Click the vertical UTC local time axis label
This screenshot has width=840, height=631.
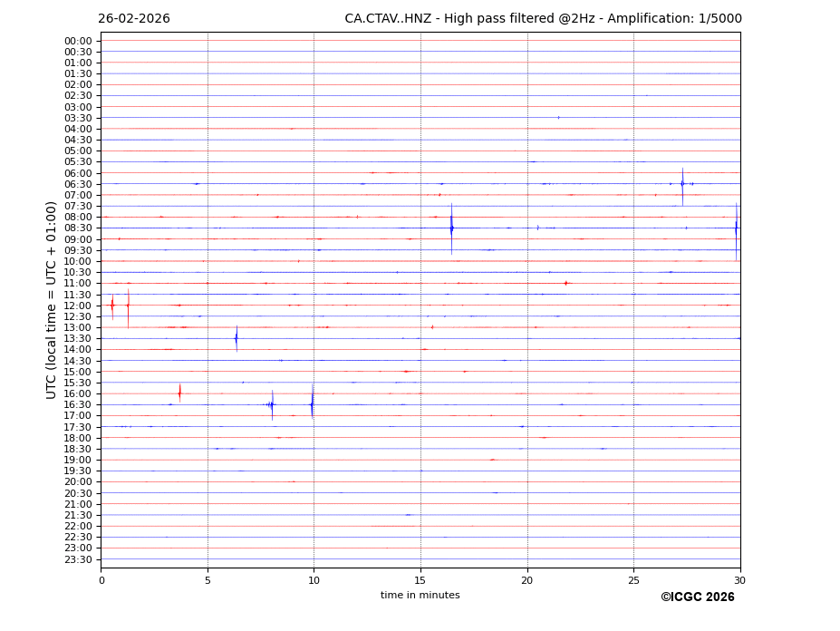[52, 299]
